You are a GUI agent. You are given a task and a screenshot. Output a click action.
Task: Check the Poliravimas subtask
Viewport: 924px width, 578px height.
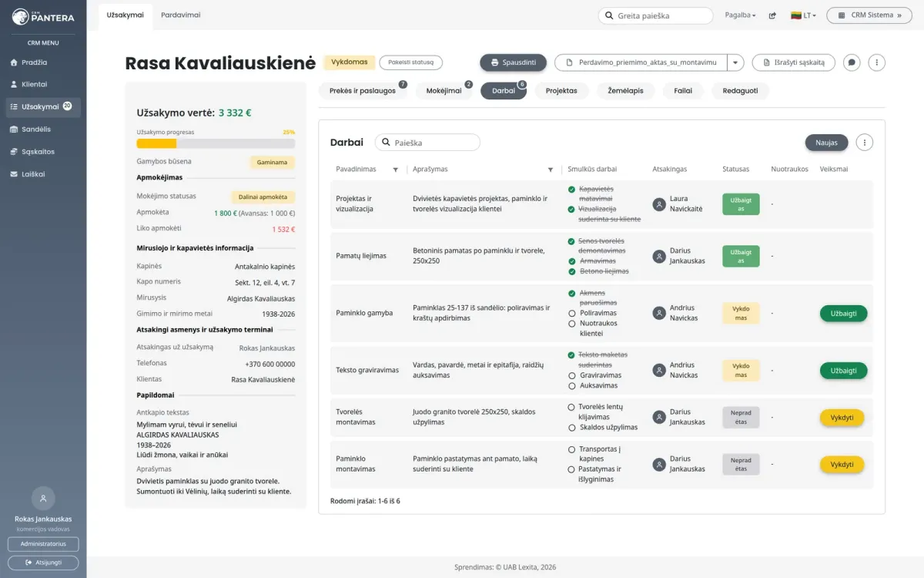[571, 314]
